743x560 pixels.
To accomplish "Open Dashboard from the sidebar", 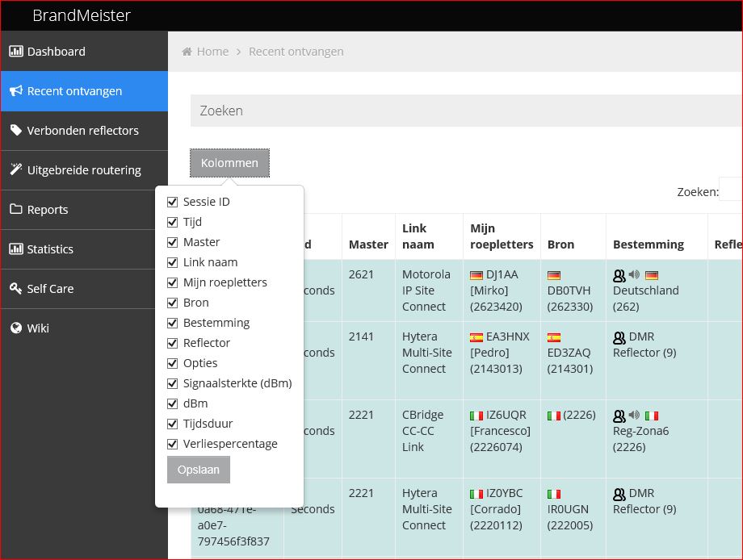I will pos(84,51).
